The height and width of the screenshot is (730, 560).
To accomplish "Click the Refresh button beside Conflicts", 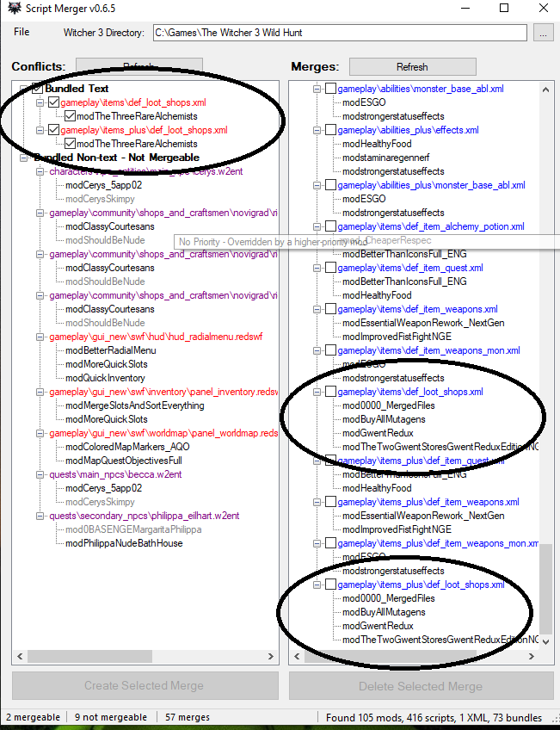I will point(139,66).
